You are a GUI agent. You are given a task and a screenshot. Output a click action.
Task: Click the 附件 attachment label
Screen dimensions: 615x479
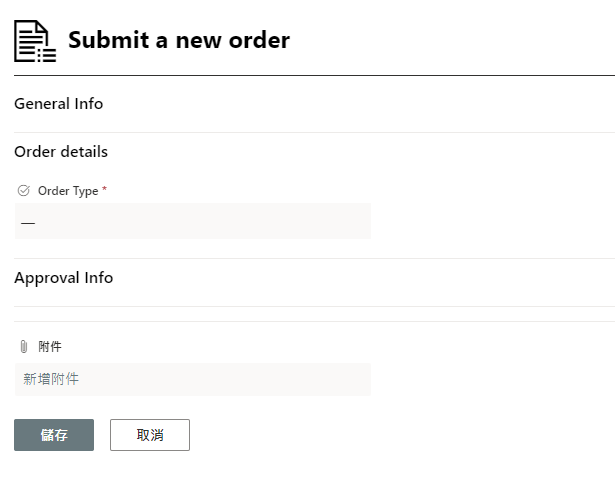50,347
